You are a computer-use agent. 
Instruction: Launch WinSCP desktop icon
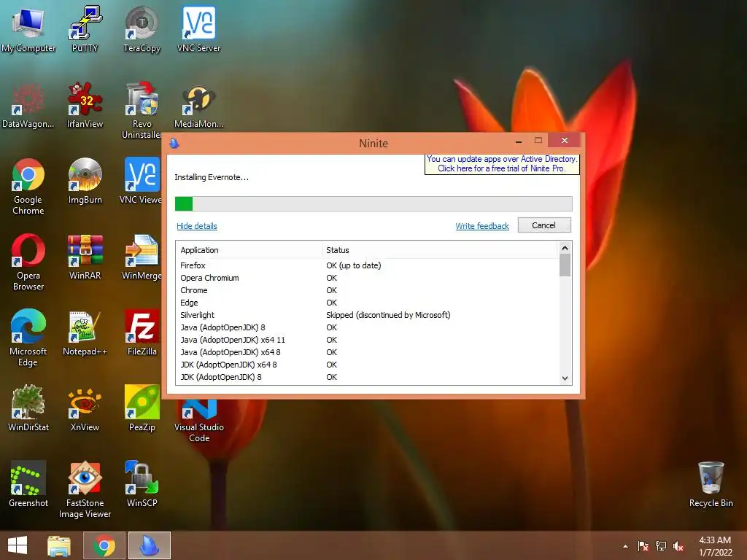pyautogui.click(x=142, y=484)
